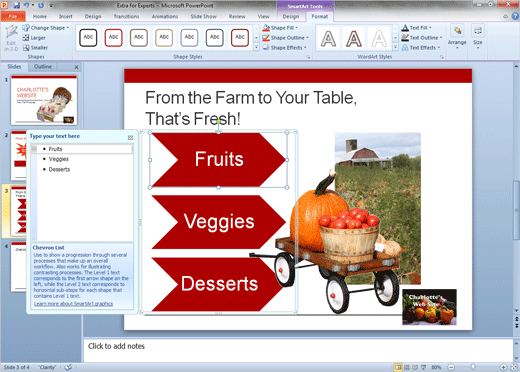Click the Arrange icon
520x372 pixels.
click(x=457, y=31)
